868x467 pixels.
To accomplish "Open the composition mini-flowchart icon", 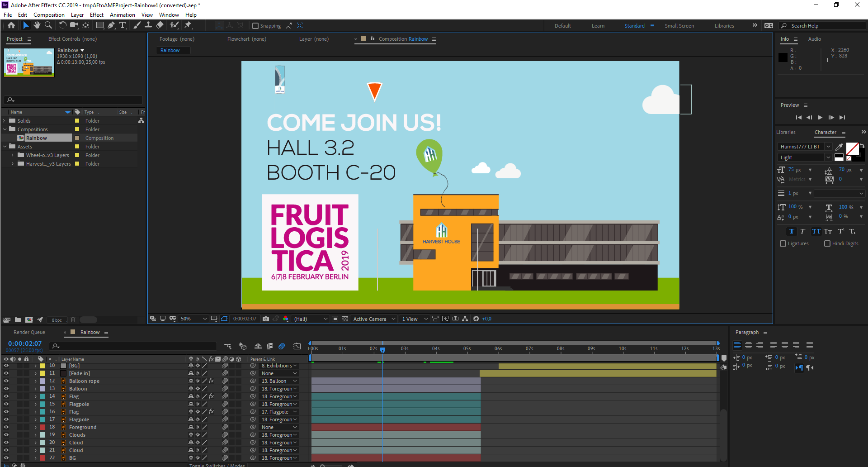I will (x=227, y=346).
